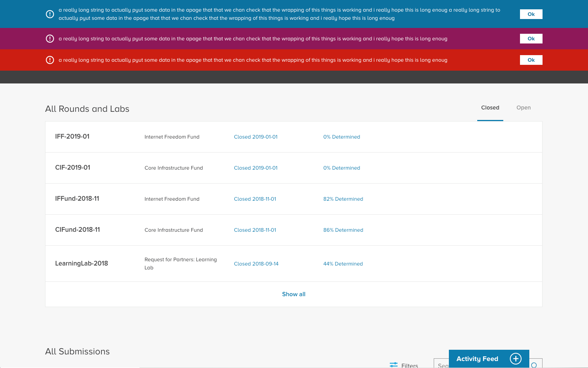The image size is (588, 368).
Task: Open Closed 2018-09-14 for LearningLab-2018
Action: (256, 264)
